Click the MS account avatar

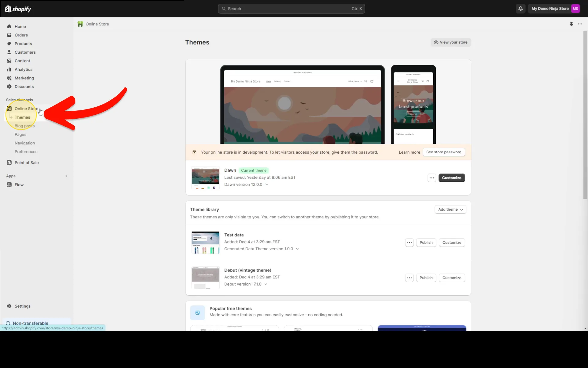coord(575,9)
